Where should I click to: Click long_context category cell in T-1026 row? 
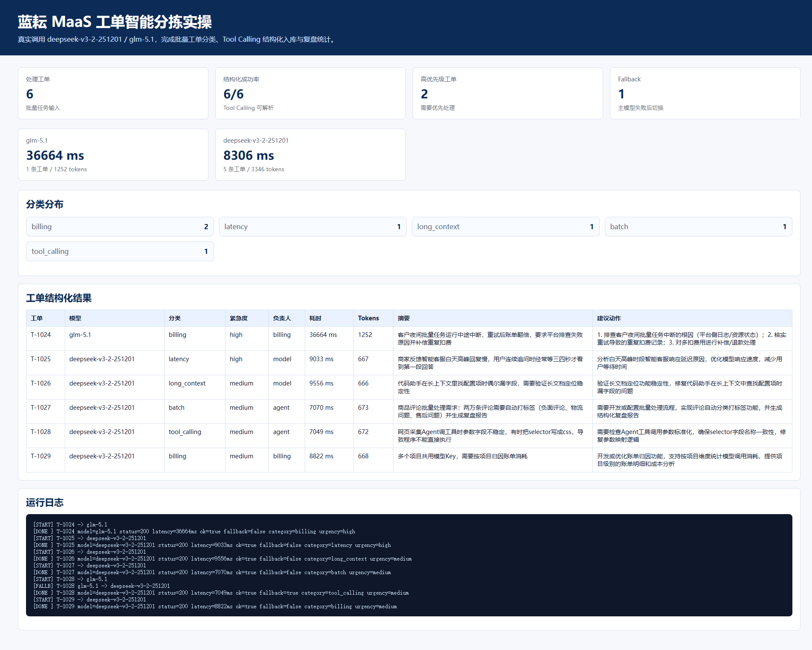[x=195, y=387]
